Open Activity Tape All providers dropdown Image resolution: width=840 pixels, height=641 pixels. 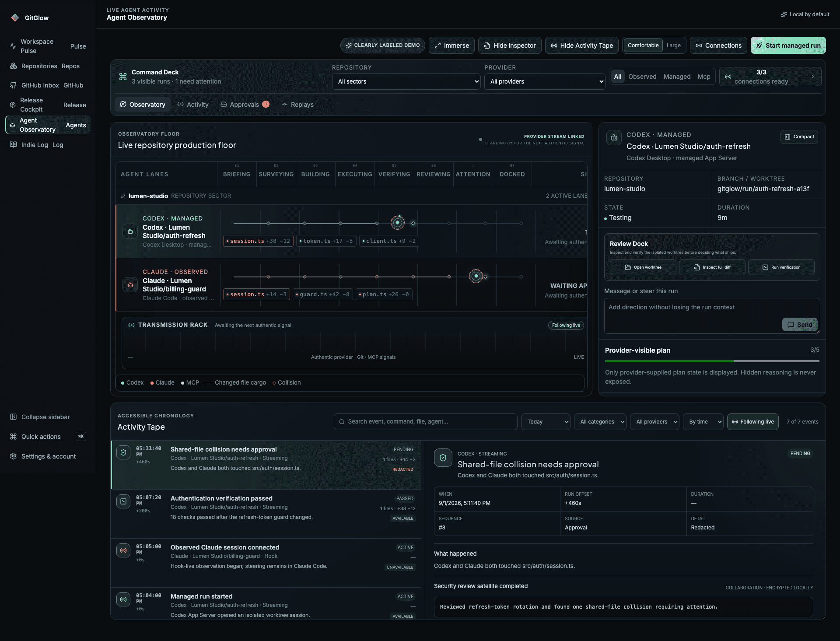[654, 422]
